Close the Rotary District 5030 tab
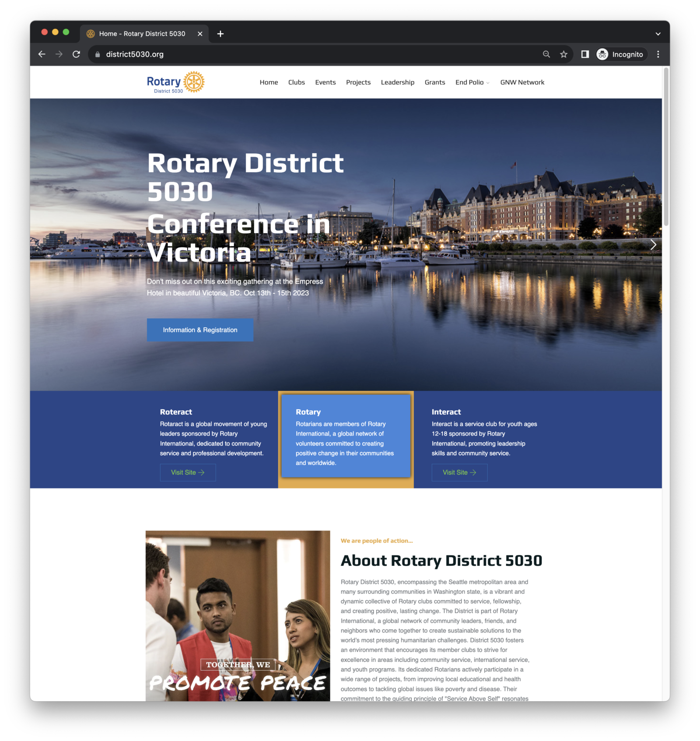700x741 pixels. pos(200,34)
